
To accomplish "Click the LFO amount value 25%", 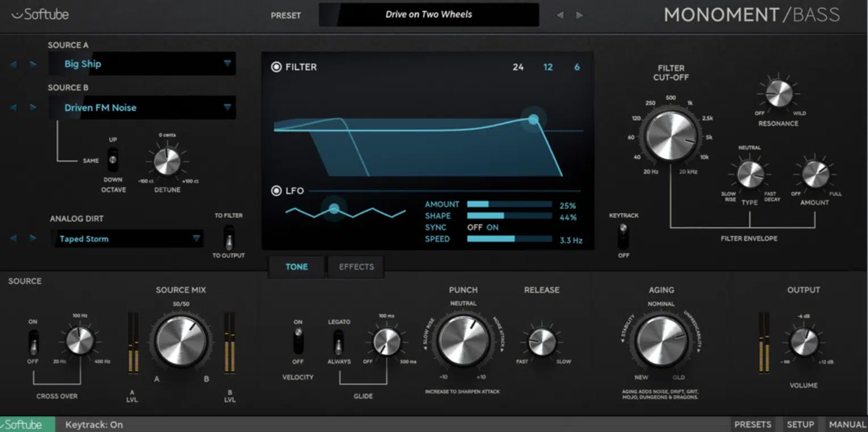I will coord(568,205).
